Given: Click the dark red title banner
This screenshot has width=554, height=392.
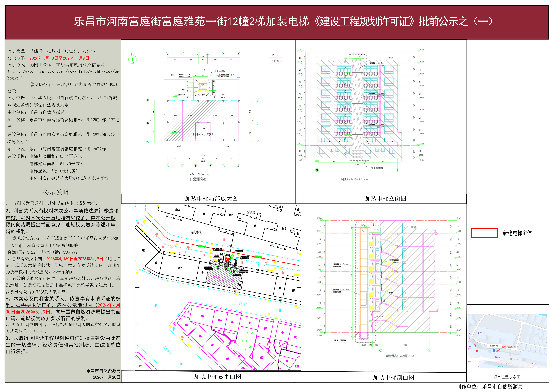Looking at the screenshot, I should (277, 22).
